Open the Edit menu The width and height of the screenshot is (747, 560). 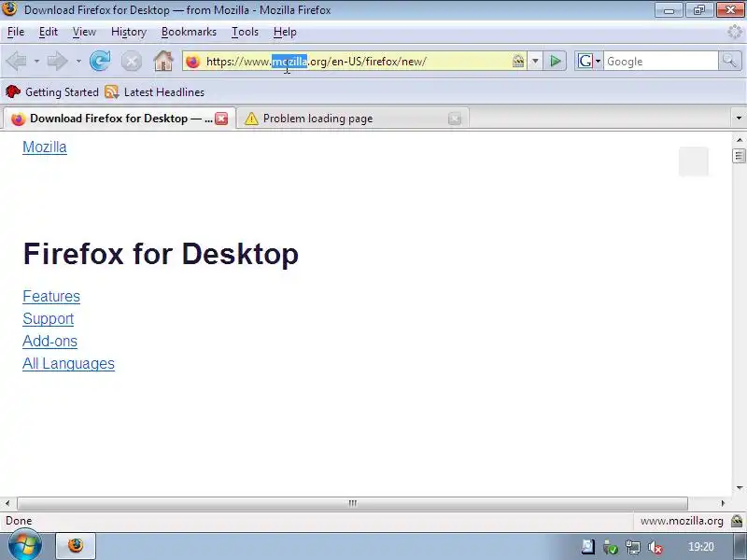(49, 32)
